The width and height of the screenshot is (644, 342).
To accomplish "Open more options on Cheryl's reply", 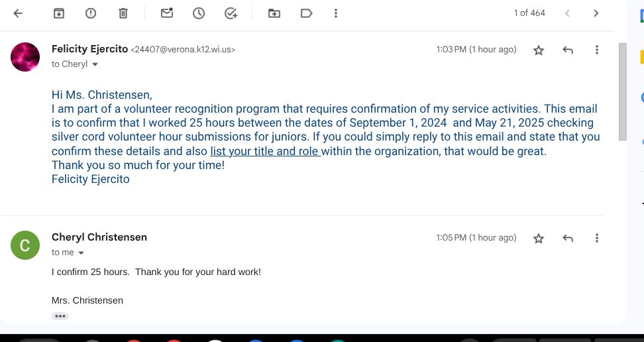I will tap(597, 239).
